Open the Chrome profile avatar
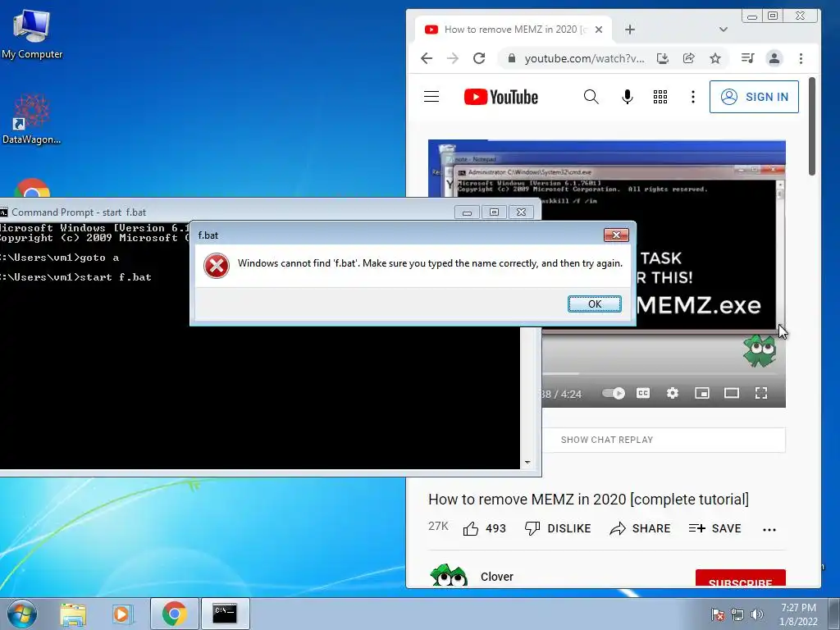Image resolution: width=840 pixels, height=630 pixels. [774, 58]
